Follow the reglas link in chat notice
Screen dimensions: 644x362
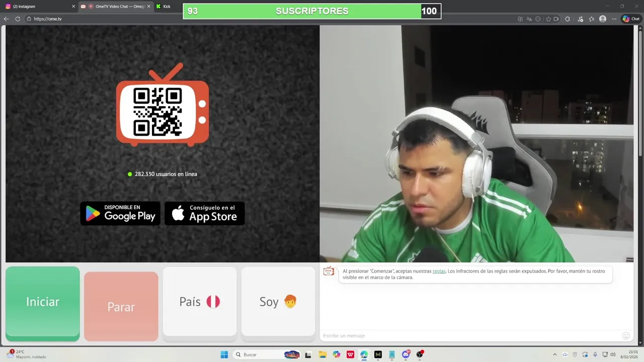(439, 271)
